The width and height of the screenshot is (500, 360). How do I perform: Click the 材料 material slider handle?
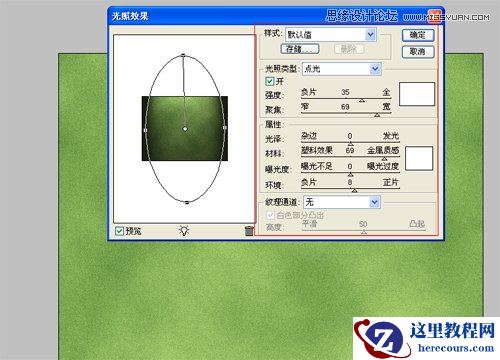384,158
